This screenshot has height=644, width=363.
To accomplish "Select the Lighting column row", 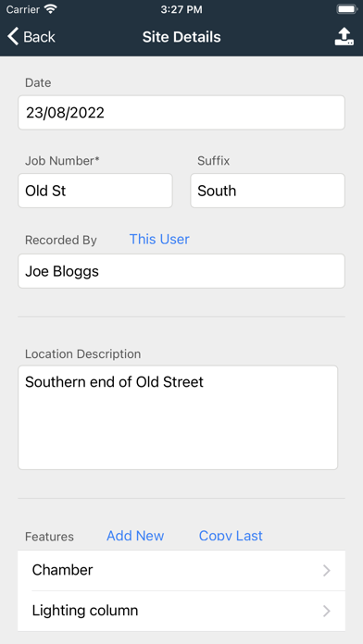I will point(181,611).
